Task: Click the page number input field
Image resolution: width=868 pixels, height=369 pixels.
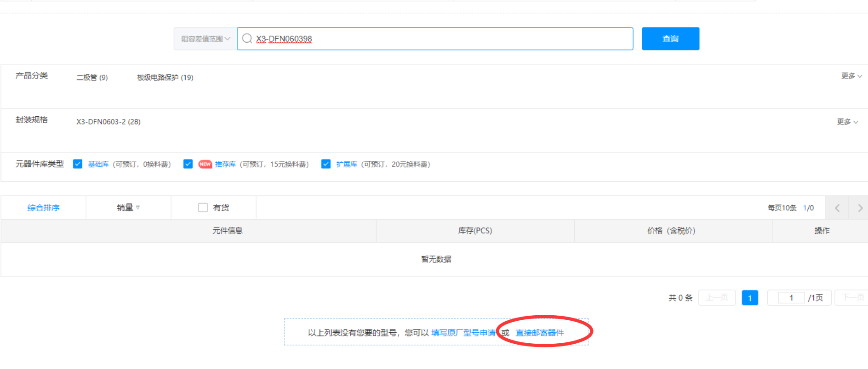Action: [x=791, y=298]
